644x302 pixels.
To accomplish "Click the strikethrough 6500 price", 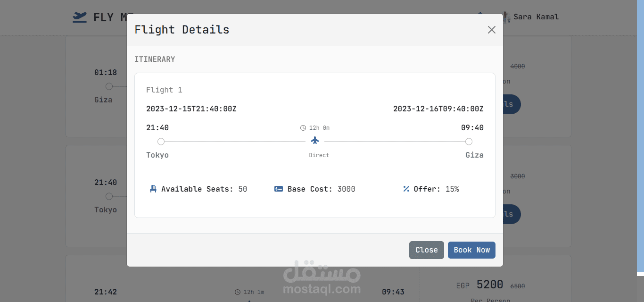I will 519,286.
